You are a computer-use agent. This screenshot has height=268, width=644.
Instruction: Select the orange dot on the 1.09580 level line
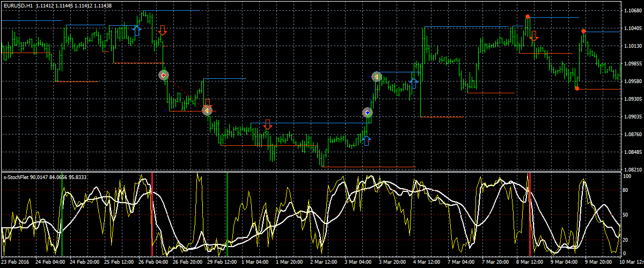(577, 88)
